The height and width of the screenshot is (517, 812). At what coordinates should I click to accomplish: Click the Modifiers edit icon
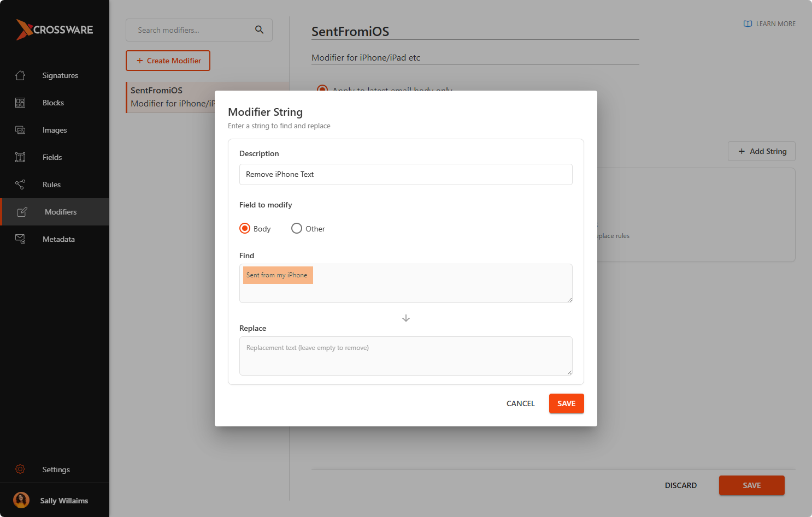point(22,212)
